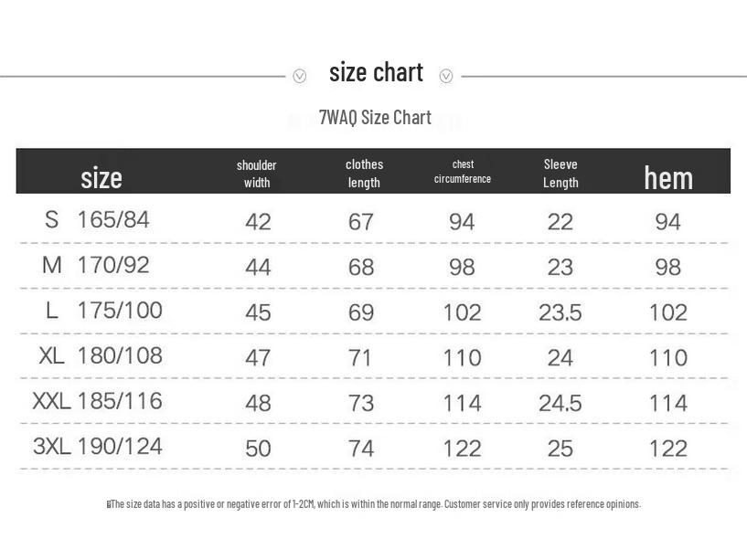The width and height of the screenshot is (747, 560).
Task: Click the 'clothes length' column header
Action: pyautogui.click(x=365, y=174)
